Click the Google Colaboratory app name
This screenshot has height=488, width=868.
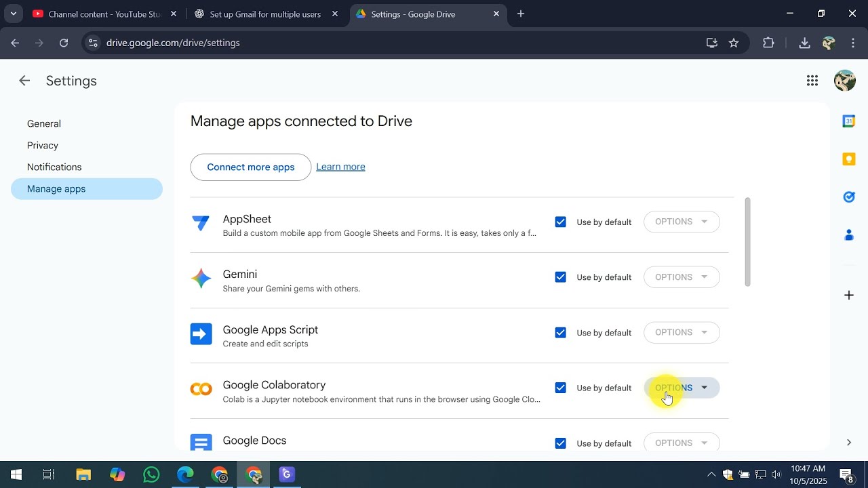274,385
